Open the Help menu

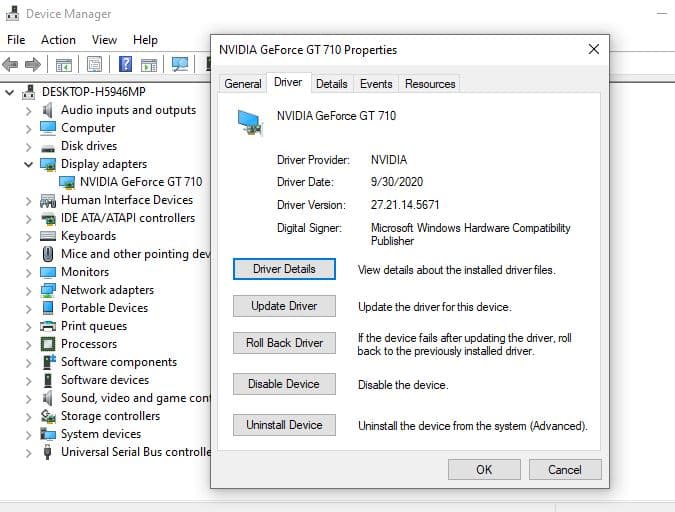pos(145,40)
